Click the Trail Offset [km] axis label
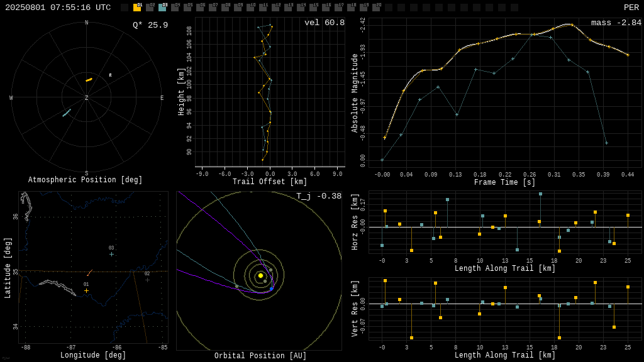The height and width of the screenshot is (362, 644). click(x=269, y=182)
